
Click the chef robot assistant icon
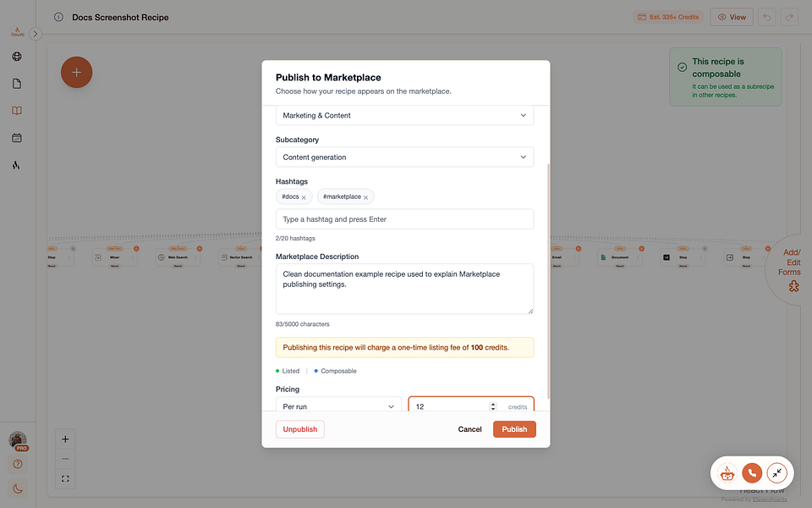(x=727, y=472)
